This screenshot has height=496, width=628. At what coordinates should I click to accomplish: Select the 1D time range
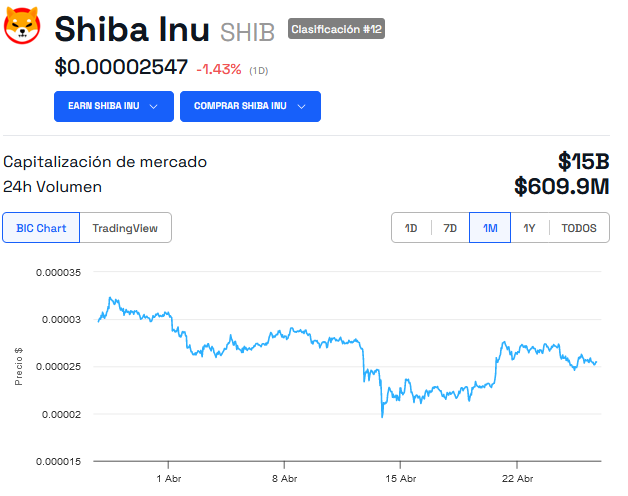[411, 228]
